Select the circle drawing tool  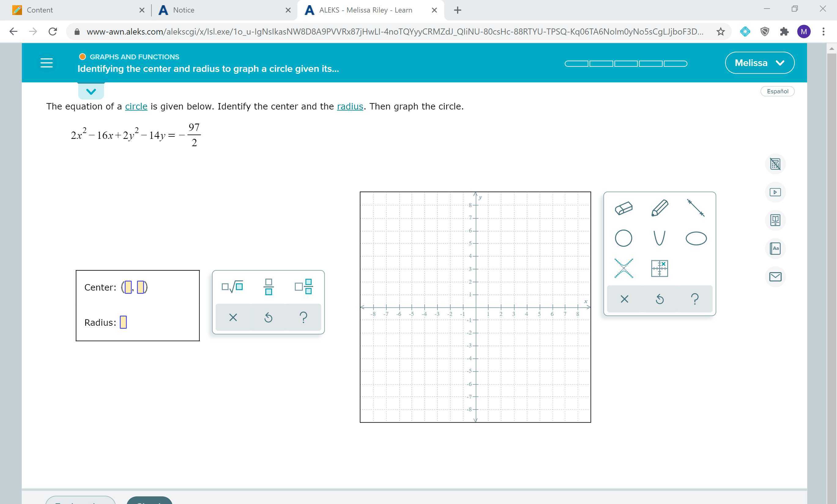(x=624, y=238)
